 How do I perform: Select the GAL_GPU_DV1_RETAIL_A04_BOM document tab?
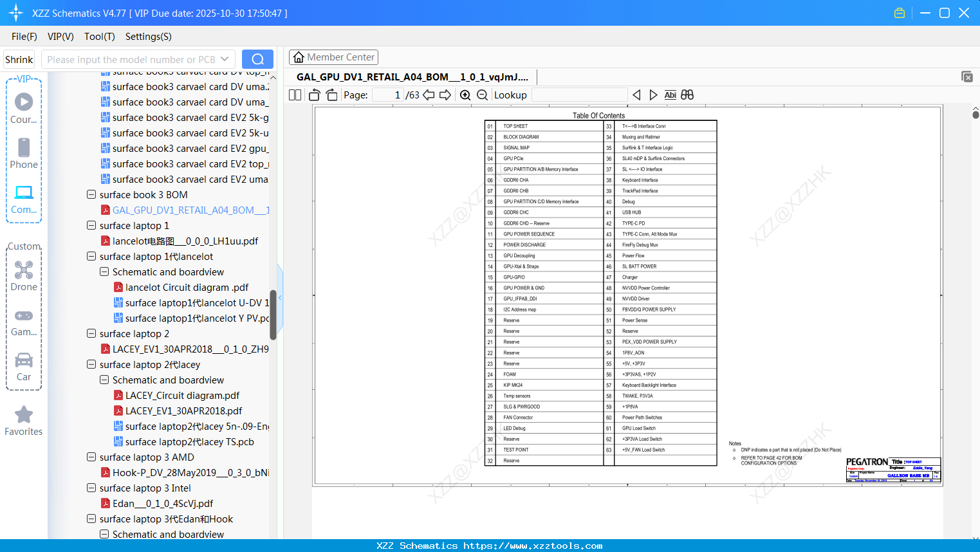412,77
